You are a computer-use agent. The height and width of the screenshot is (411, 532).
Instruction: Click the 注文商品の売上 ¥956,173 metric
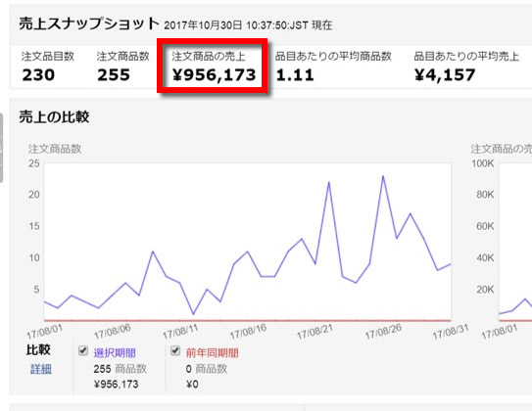[214, 67]
